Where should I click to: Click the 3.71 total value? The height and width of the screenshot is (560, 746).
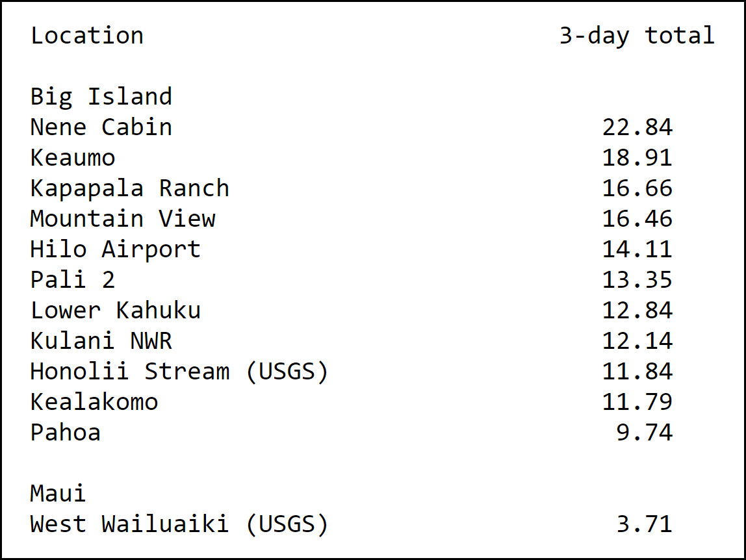click(x=645, y=524)
